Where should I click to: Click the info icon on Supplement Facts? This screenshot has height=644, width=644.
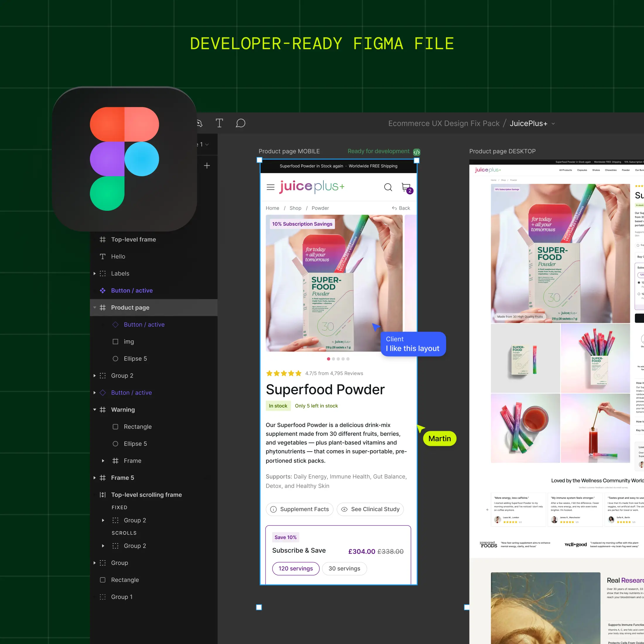(273, 509)
